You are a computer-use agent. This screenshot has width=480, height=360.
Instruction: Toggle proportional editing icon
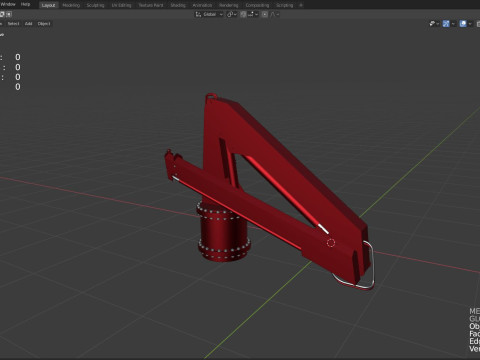tap(265, 14)
